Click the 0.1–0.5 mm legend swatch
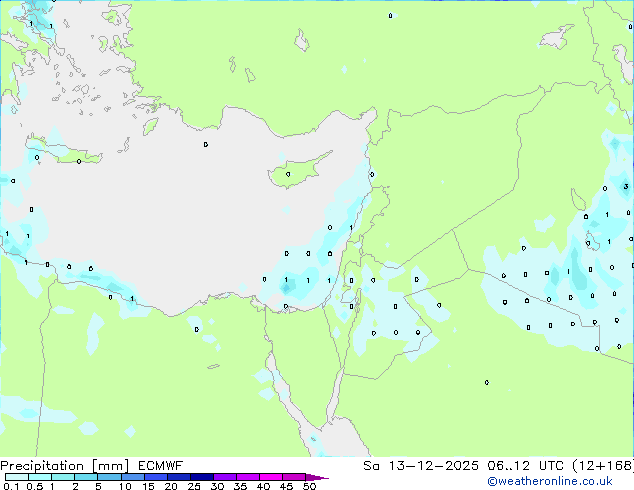Screen dimensions: 634x490 click(17, 477)
